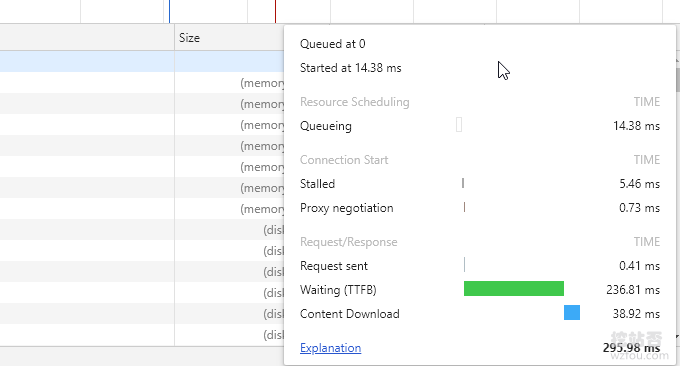Click the Proxy negotiation 0.73 ms value

point(640,208)
